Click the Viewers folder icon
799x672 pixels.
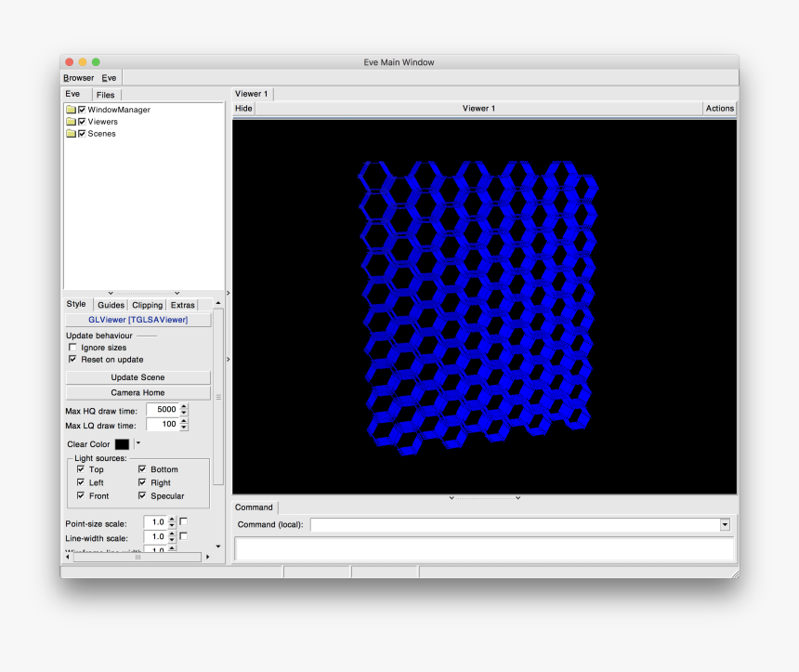[x=71, y=122]
